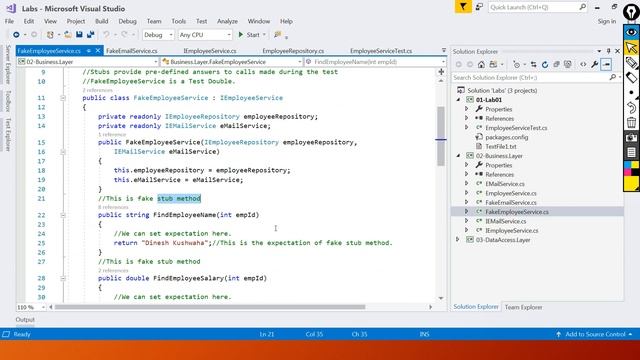Click the Quick Launch search box
The width and height of the screenshot is (640, 360).
tap(538, 7)
